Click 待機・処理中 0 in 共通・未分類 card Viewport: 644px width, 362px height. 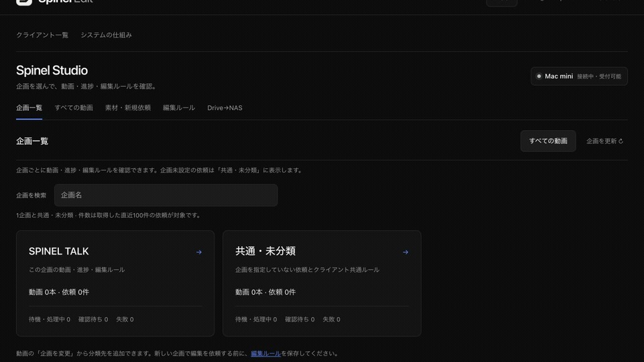coord(256,319)
